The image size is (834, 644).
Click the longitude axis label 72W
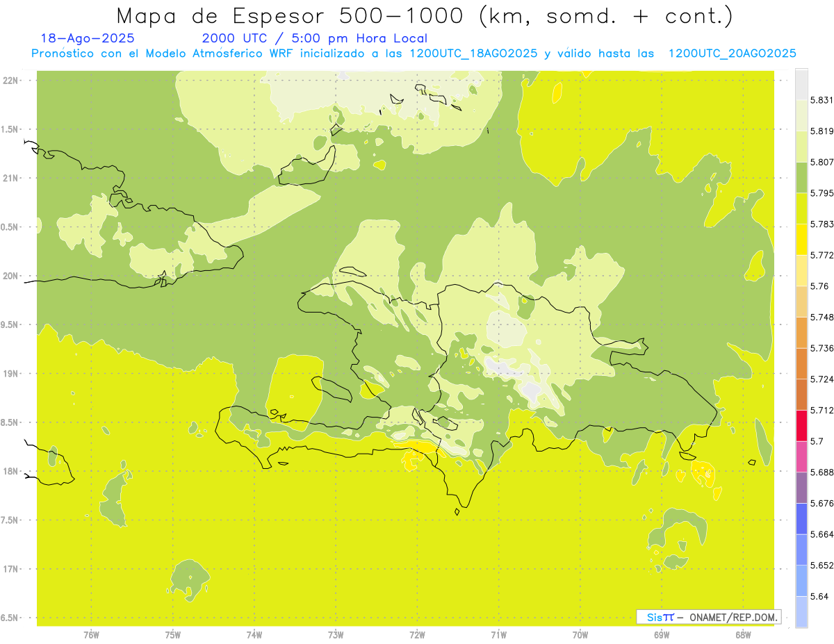[x=417, y=635]
